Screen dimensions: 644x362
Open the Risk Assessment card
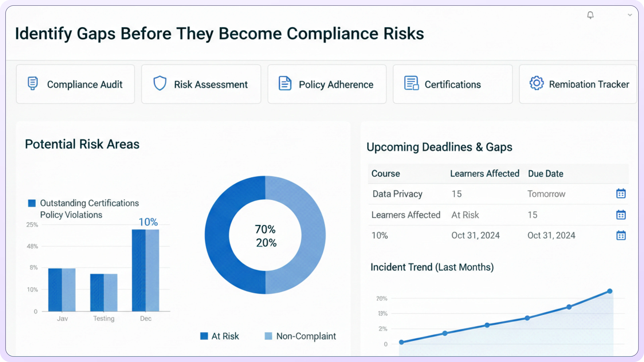[210, 84]
